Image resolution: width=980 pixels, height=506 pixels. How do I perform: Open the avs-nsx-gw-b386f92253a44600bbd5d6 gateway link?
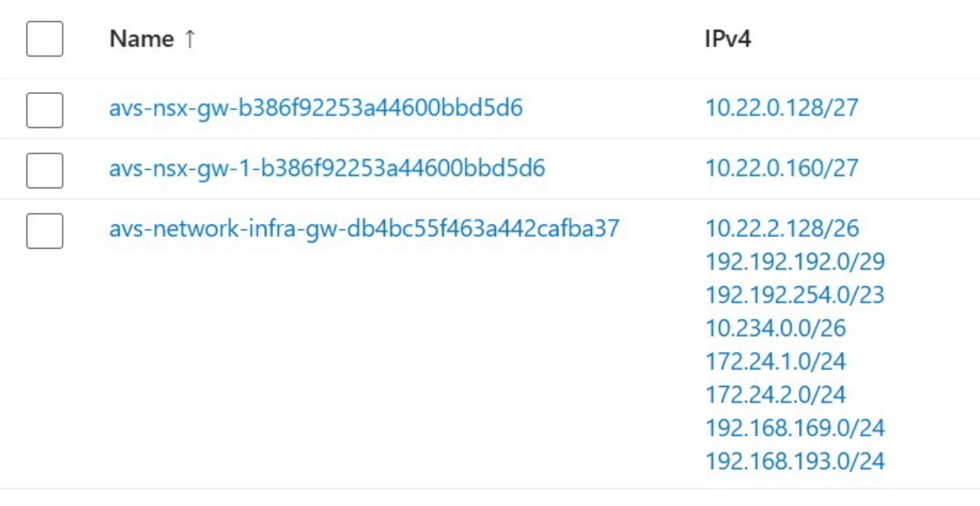316,108
